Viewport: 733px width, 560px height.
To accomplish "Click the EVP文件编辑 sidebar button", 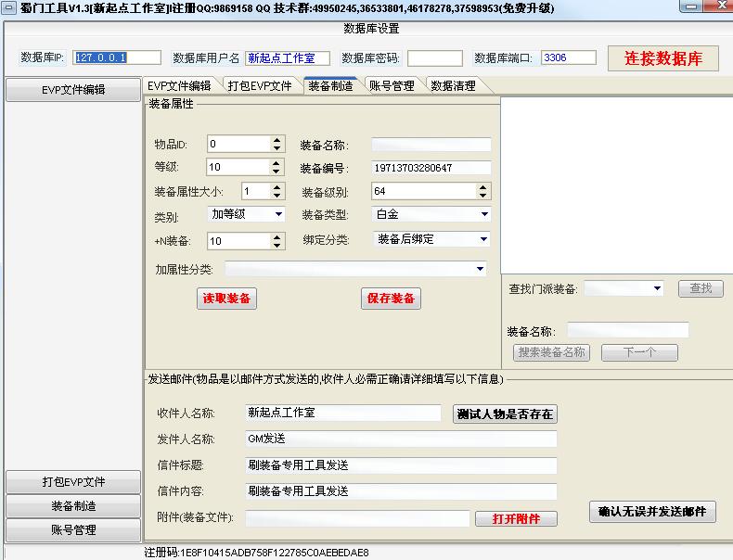I will [x=73, y=90].
